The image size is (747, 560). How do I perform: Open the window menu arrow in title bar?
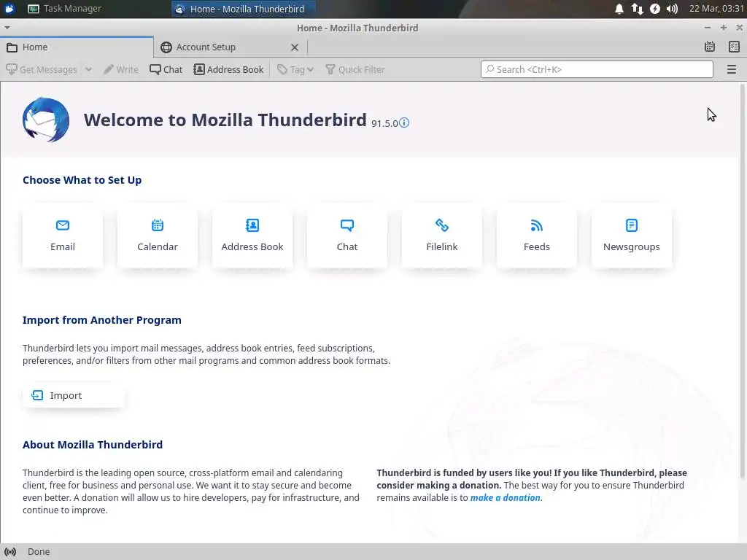pyautogui.click(x=7, y=28)
